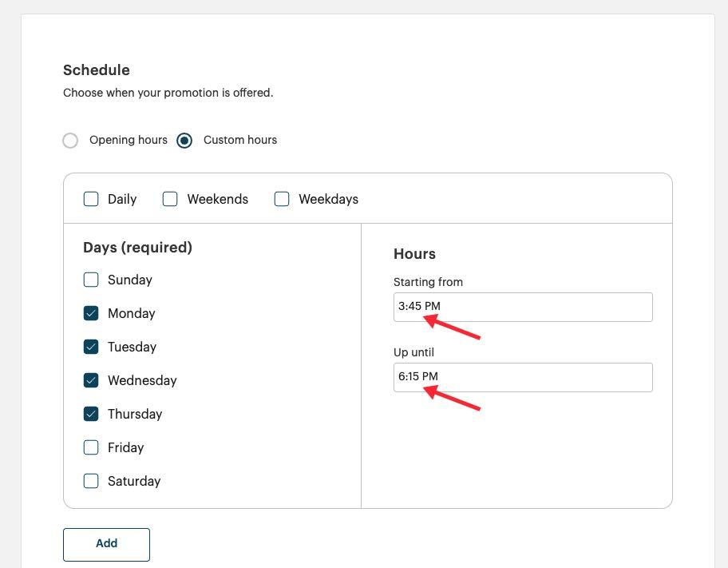
Task: Focus the Up until time field
Action: tap(523, 377)
